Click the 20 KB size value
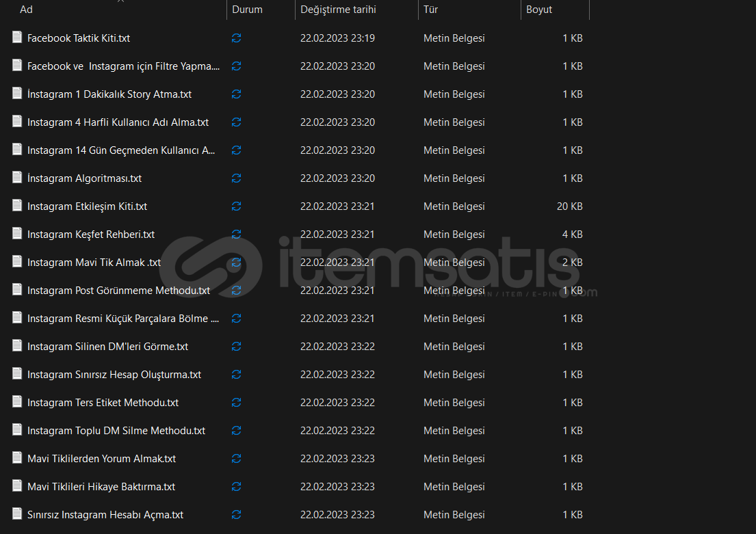This screenshot has width=756, height=534. tap(569, 206)
